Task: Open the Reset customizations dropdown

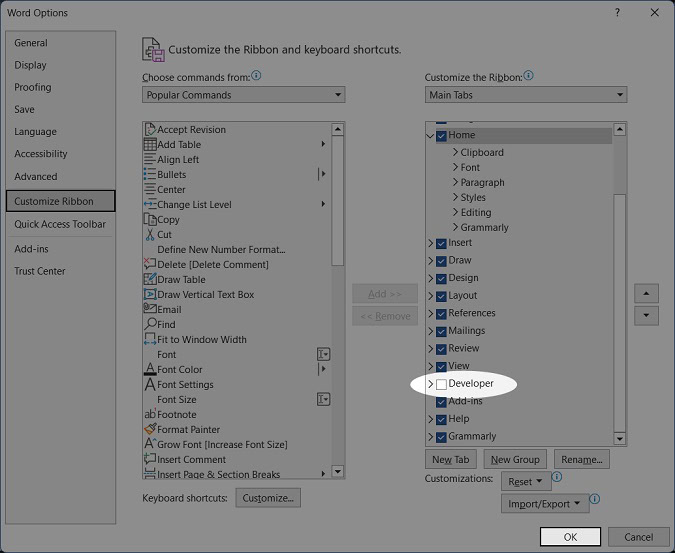Action: [526, 481]
